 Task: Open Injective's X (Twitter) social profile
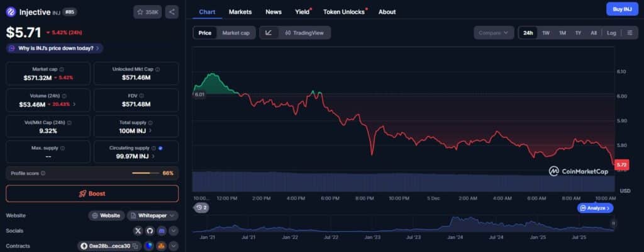tap(138, 231)
